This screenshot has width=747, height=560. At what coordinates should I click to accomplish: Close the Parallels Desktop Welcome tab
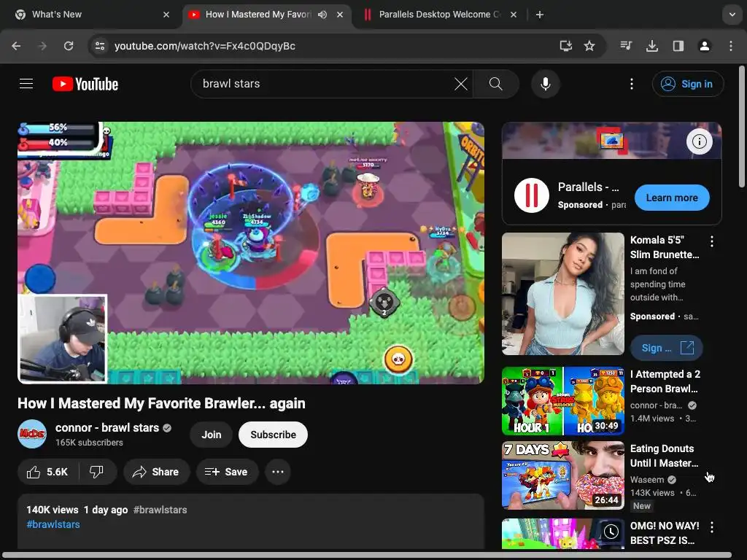coord(514,15)
